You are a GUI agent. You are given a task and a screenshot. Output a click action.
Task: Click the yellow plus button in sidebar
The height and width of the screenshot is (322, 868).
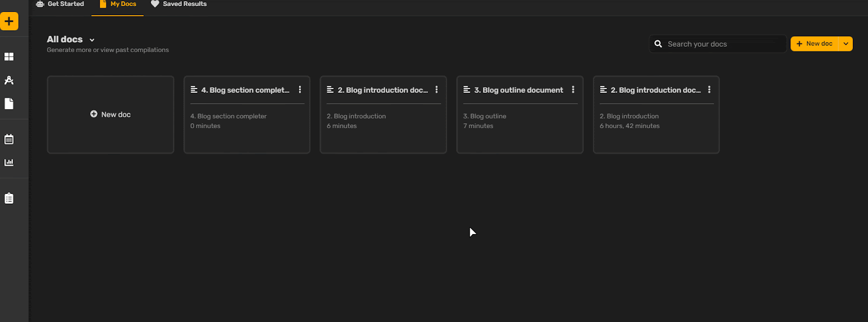click(x=9, y=21)
